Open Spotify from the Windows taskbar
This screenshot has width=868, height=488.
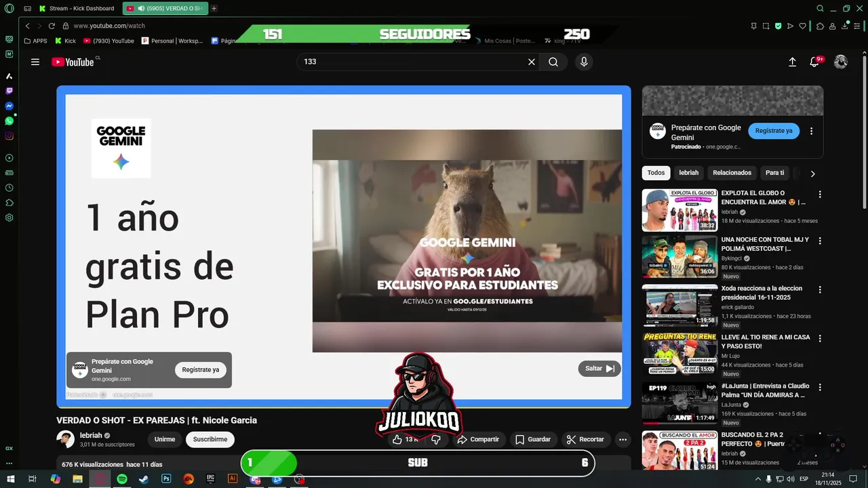(x=122, y=479)
